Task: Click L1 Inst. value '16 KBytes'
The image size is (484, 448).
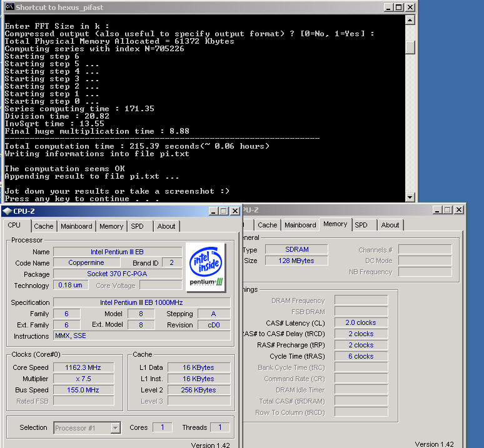Action: tap(199, 379)
